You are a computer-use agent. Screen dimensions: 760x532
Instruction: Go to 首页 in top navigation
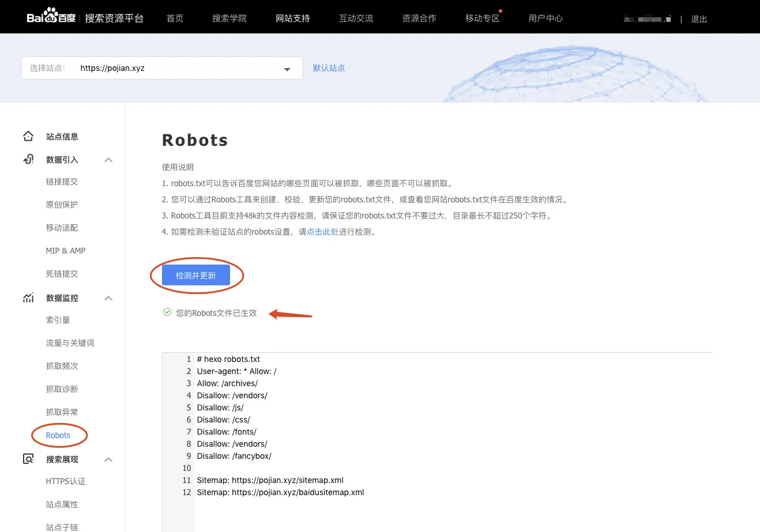(x=175, y=18)
